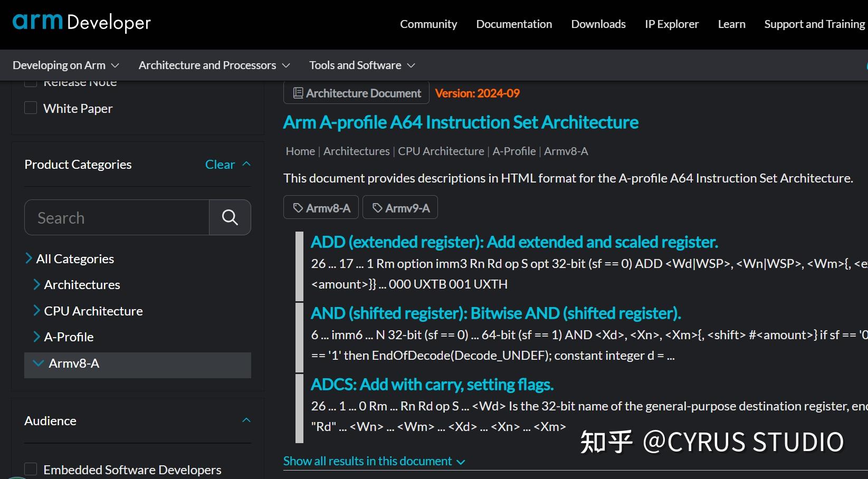Expand the CPU Architecture category
The width and height of the screenshot is (868, 479).
pos(93,311)
